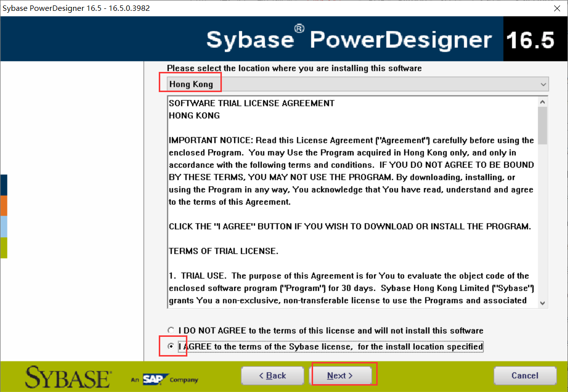Click the SAP company logo
This screenshot has width=568, height=392.
point(156,380)
